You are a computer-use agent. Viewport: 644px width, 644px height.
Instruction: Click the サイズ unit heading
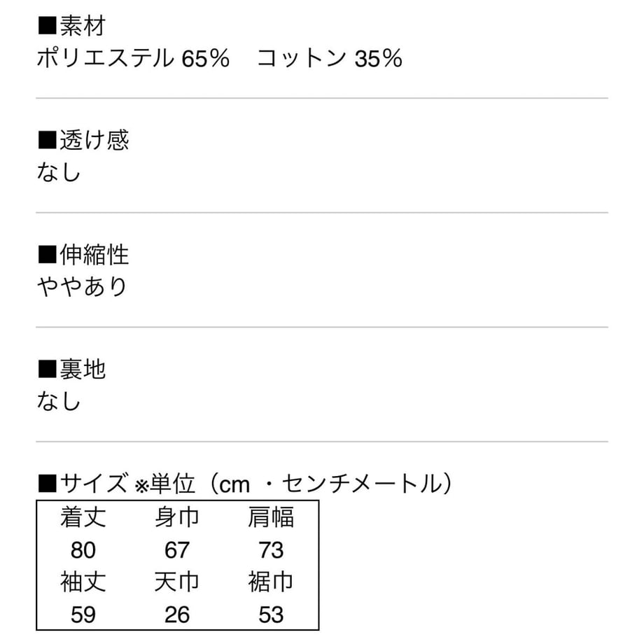click(x=245, y=484)
